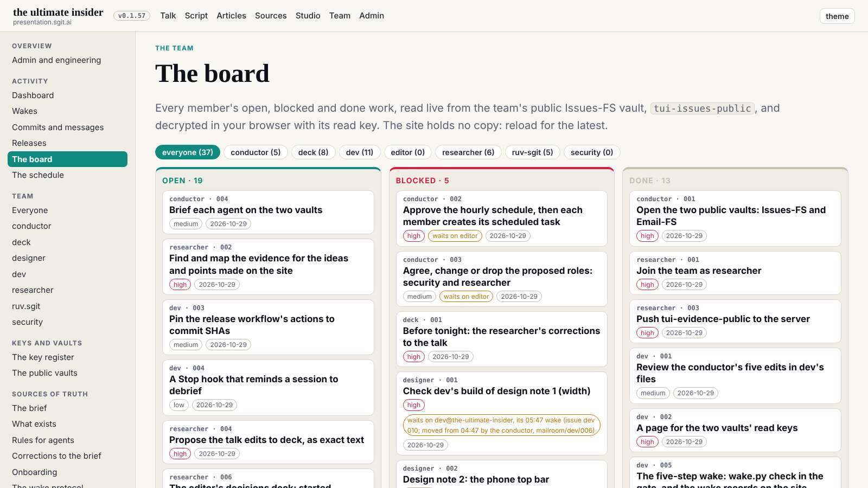This screenshot has width=868, height=488.
Task: Open ruv.sgit team member in sidebar
Action: point(67,306)
